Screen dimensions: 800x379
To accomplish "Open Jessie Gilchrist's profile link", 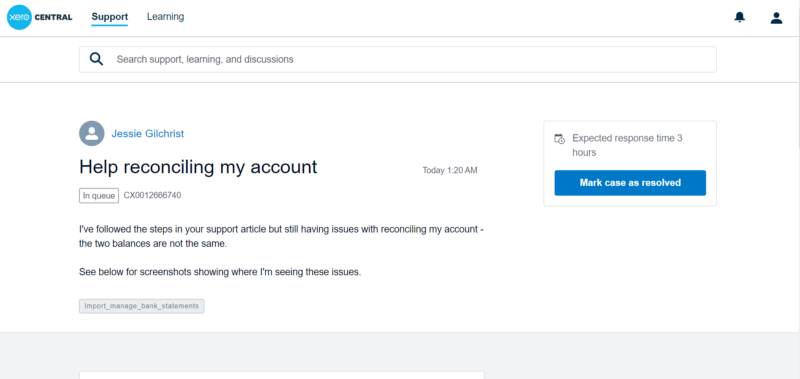I will pyautogui.click(x=147, y=134).
